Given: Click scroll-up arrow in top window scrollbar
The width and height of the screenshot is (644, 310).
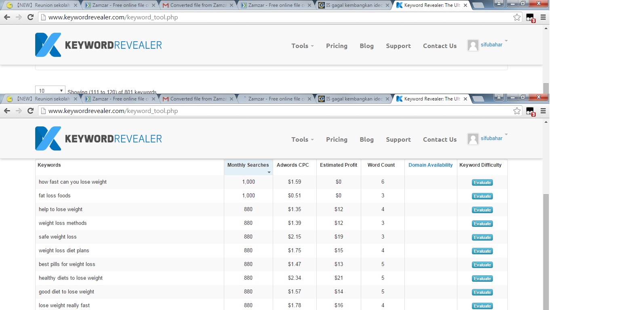Looking at the screenshot, I should coord(546,28).
